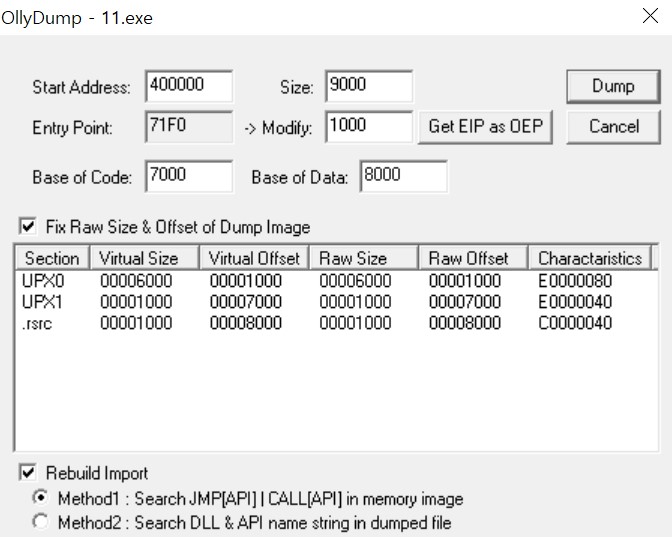Click the Section column header

52,258
